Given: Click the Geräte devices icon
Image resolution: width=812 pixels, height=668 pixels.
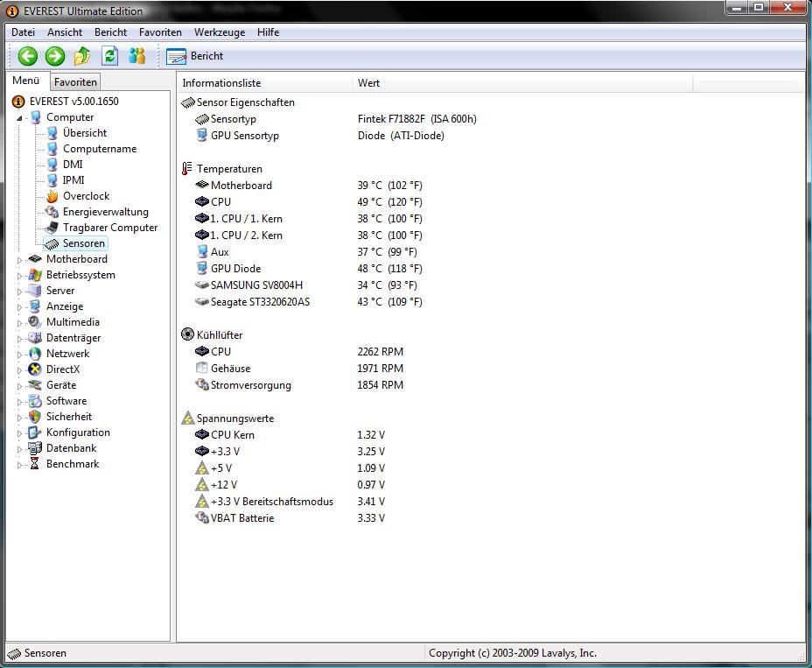Looking at the screenshot, I should [35, 385].
